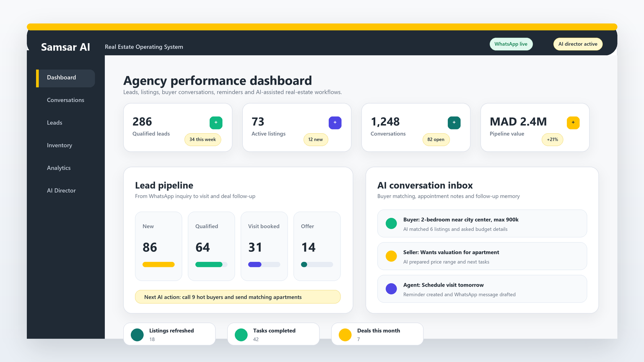Click Agency performance dashboard title

[218, 80]
